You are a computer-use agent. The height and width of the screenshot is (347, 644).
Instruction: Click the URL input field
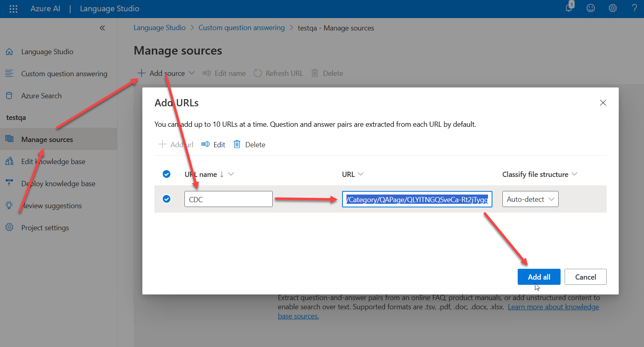417,199
